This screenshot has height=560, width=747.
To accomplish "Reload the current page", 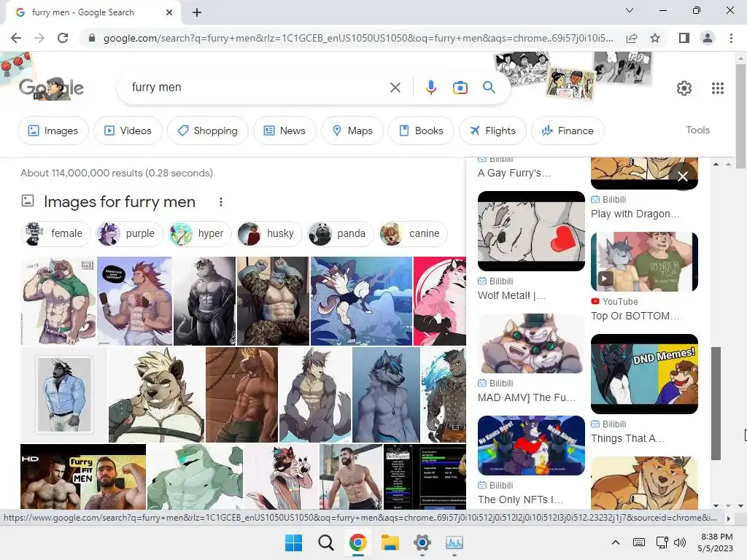I will (63, 38).
